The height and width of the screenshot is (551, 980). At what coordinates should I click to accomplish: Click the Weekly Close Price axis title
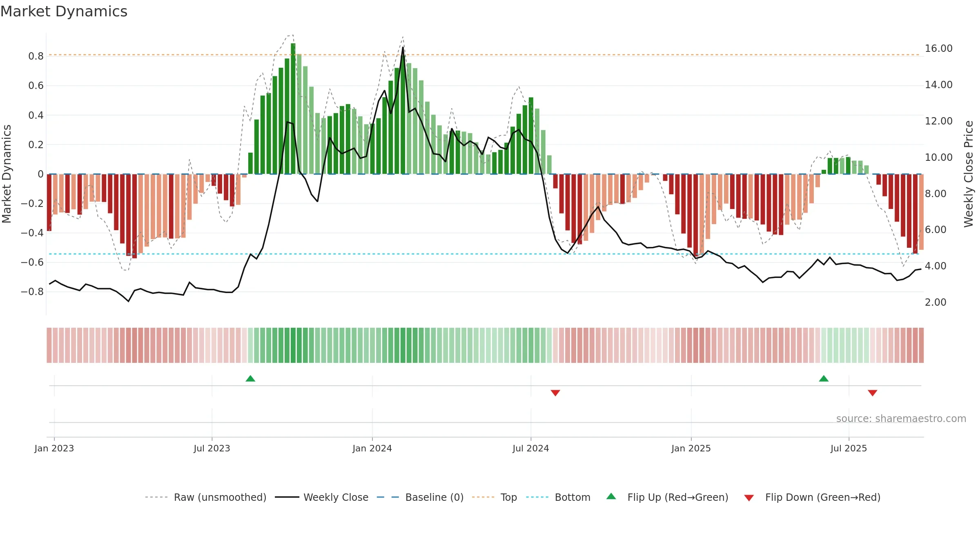coord(969,174)
